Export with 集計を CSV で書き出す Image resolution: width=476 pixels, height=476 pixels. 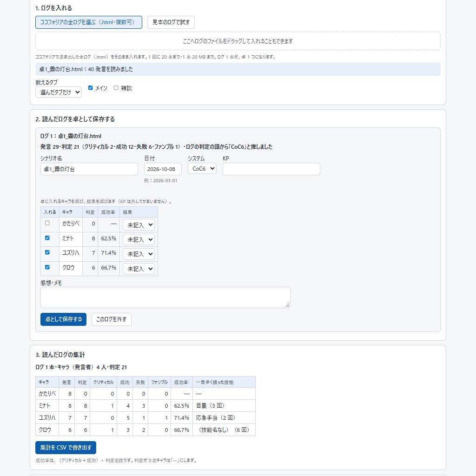coord(66,448)
